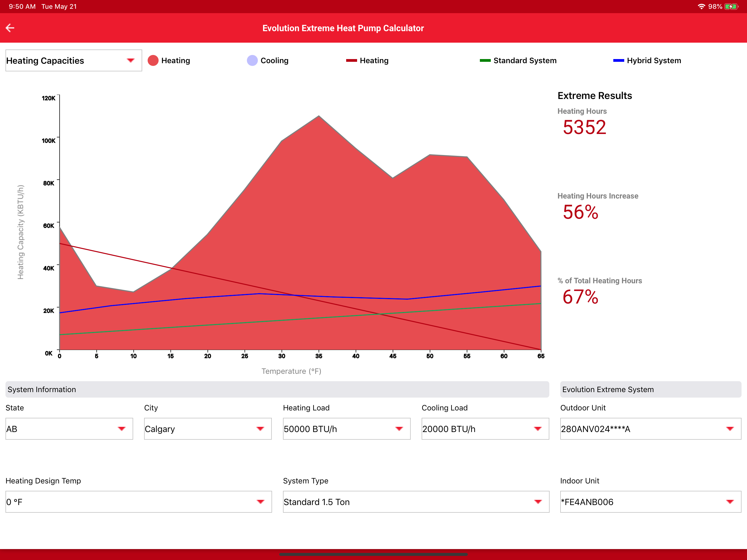Click the green Standard System legend swatch
This screenshot has height=560, width=747.
pos(485,60)
